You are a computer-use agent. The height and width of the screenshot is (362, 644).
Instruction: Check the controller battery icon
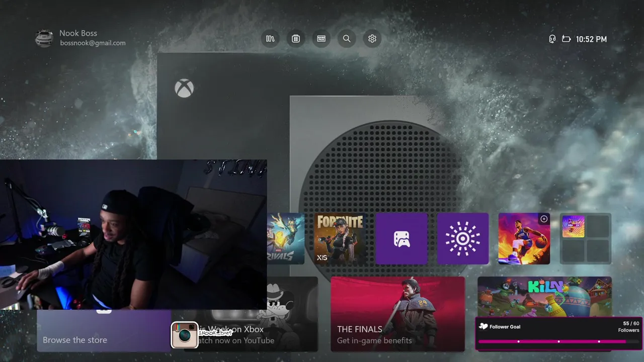pos(566,39)
